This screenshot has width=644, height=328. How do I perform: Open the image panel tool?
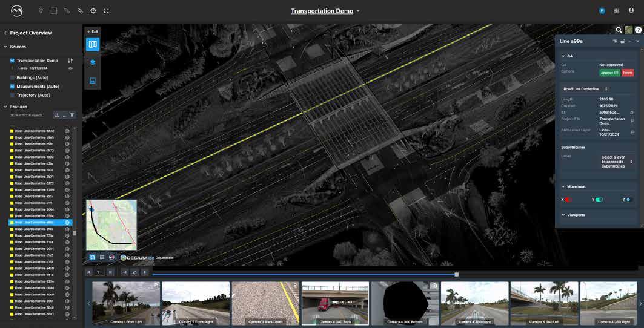[x=93, y=80]
